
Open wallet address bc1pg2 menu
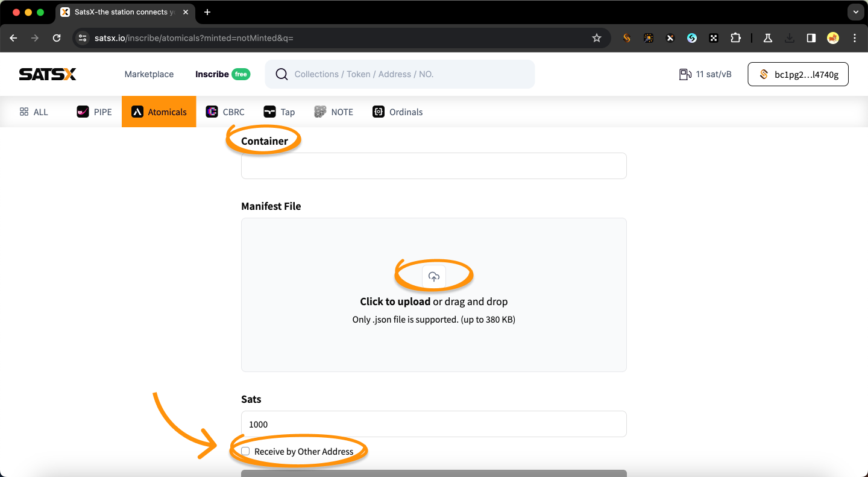point(797,74)
